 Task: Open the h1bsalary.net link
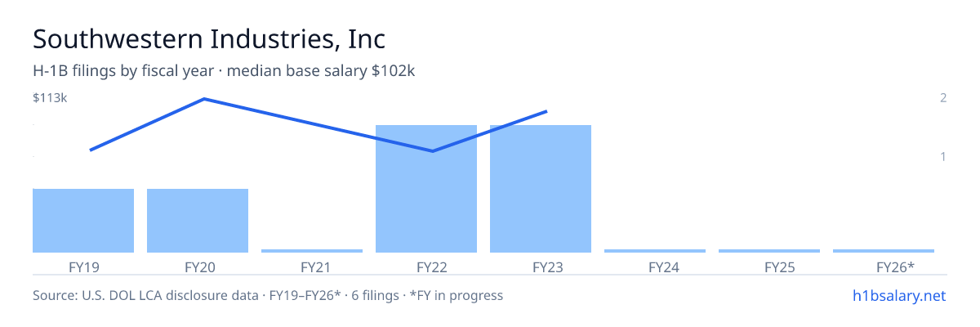click(898, 295)
